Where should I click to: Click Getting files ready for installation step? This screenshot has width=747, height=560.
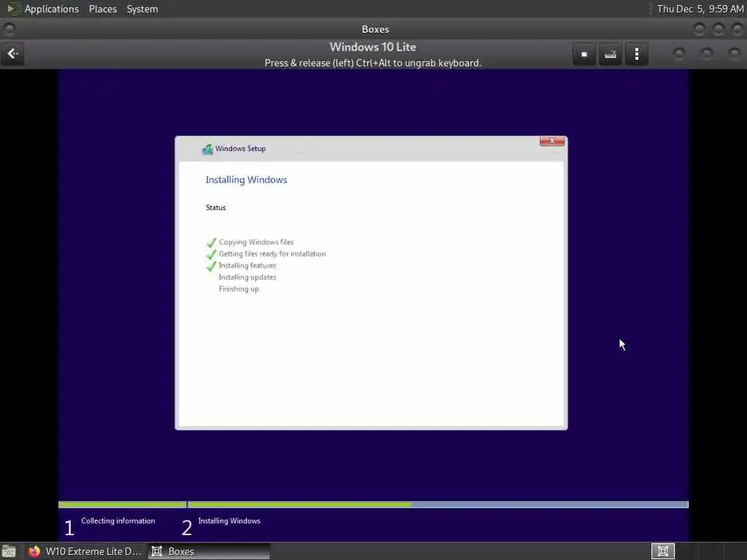[x=272, y=254]
